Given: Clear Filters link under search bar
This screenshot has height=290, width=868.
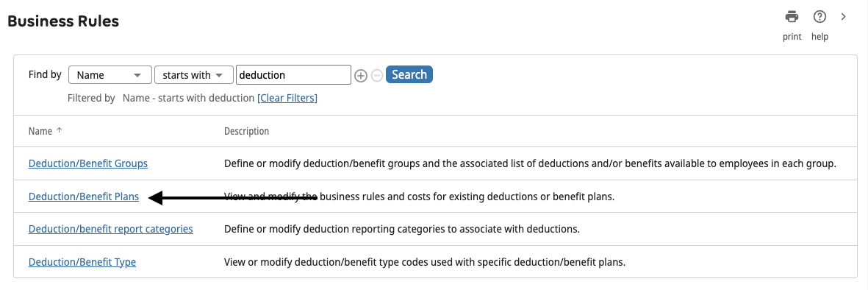Looking at the screenshot, I should coord(287,98).
